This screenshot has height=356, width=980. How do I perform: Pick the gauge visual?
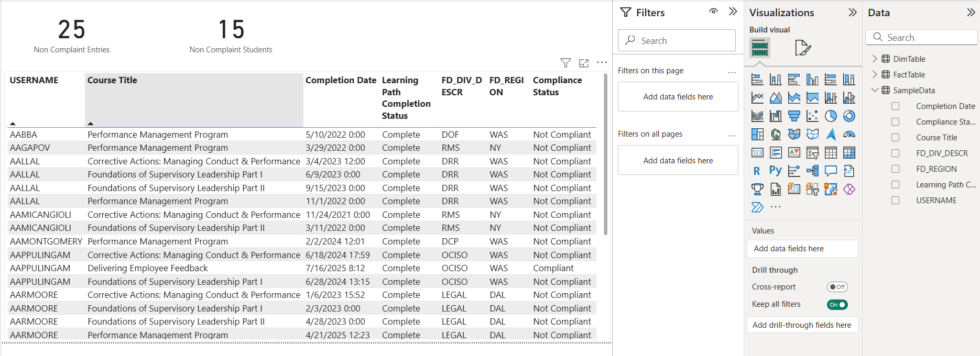pos(849,135)
